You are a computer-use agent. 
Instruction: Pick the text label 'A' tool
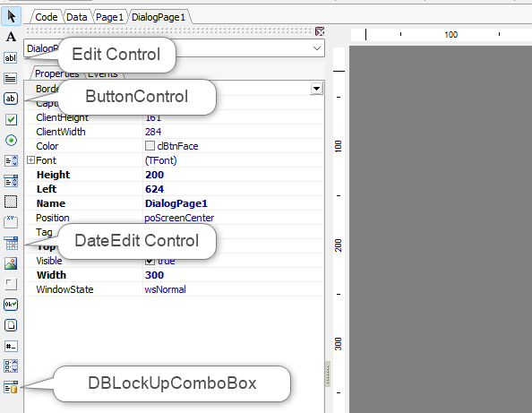(11, 37)
